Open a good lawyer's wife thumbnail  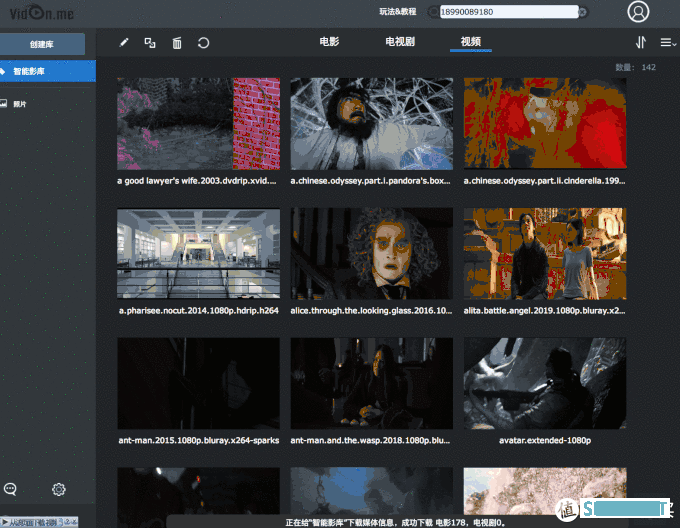coord(198,124)
